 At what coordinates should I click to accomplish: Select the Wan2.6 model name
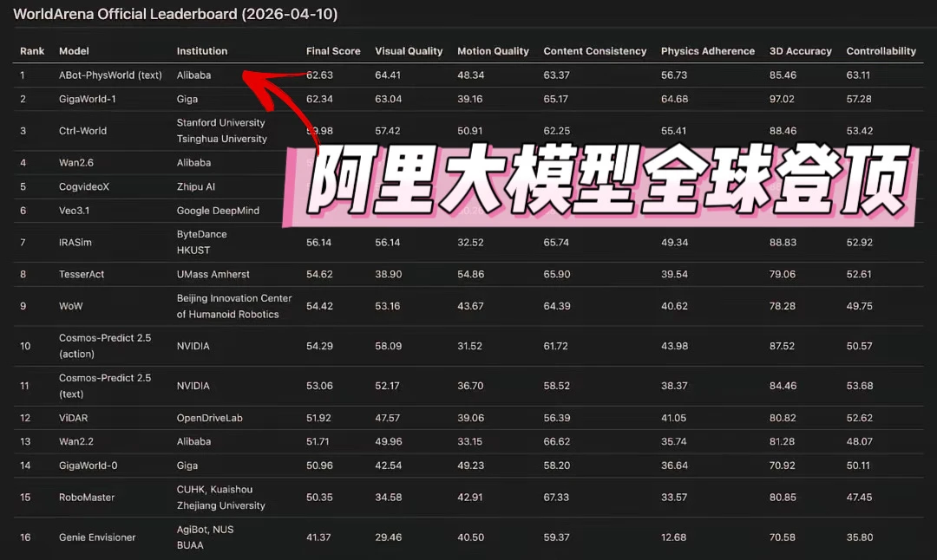[75, 162]
